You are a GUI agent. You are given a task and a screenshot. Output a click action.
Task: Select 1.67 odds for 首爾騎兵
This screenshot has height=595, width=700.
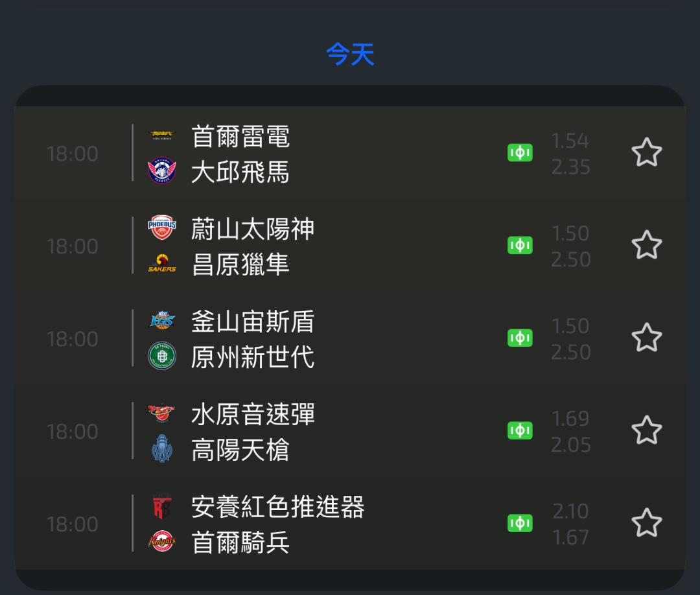(x=570, y=537)
